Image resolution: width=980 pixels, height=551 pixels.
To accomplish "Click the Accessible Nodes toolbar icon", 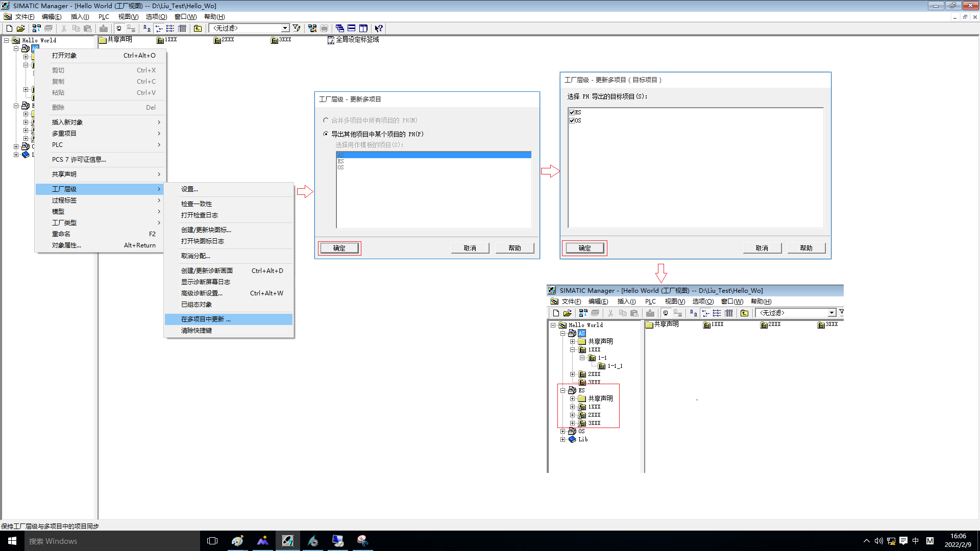I will point(36,29).
